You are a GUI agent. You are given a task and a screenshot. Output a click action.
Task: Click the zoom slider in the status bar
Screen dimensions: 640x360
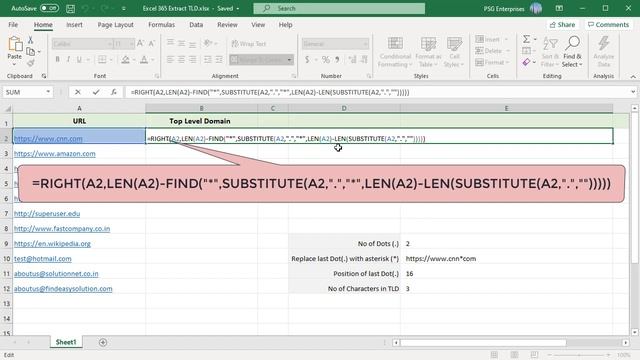point(579,355)
